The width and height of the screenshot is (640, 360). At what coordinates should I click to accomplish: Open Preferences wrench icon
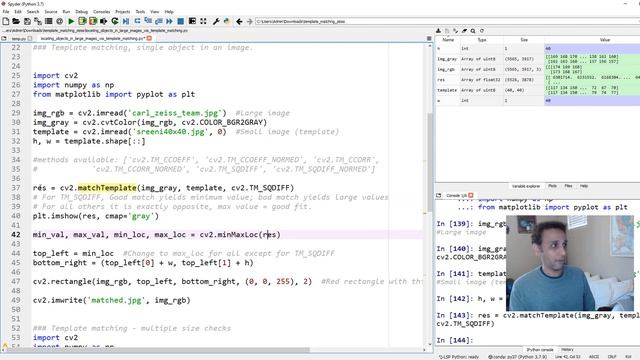(x=216, y=21)
